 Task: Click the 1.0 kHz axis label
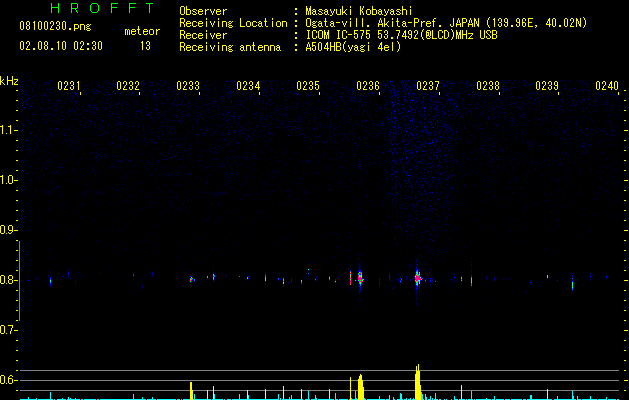(8, 180)
